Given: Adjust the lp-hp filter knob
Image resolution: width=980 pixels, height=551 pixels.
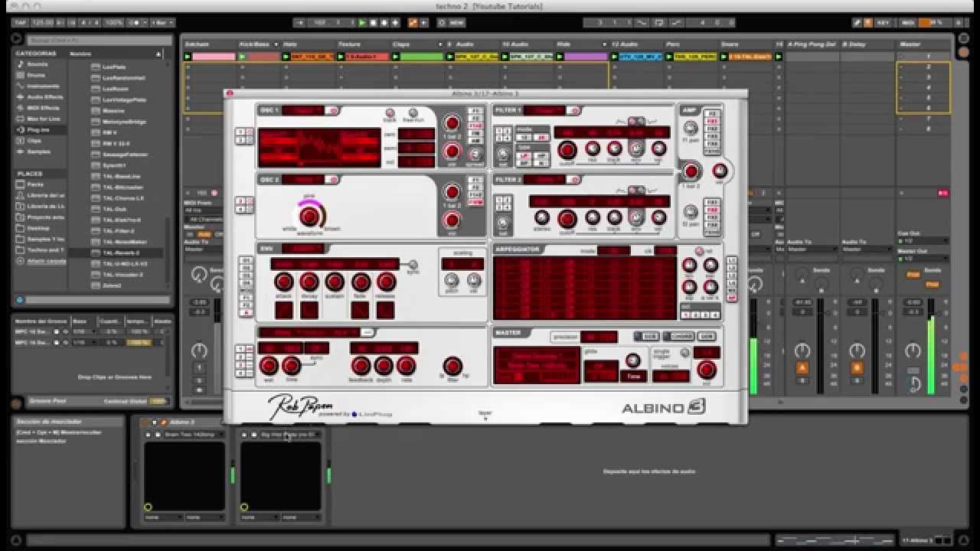Looking at the screenshot, I should pos(452,366).
